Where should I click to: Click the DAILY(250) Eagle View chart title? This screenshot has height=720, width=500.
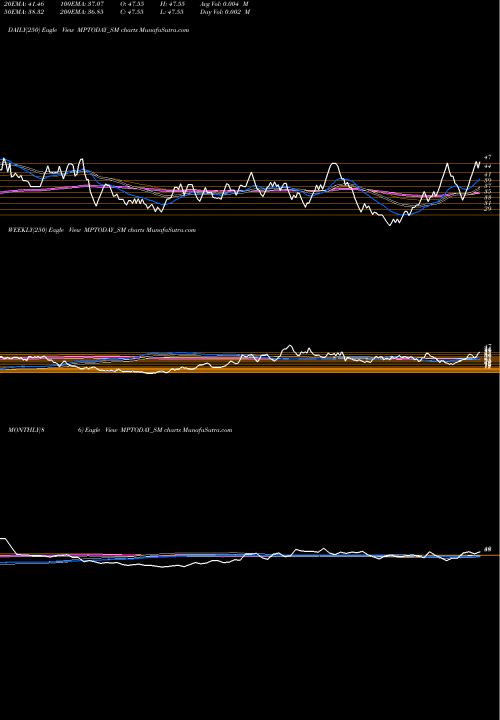[98, 30]
